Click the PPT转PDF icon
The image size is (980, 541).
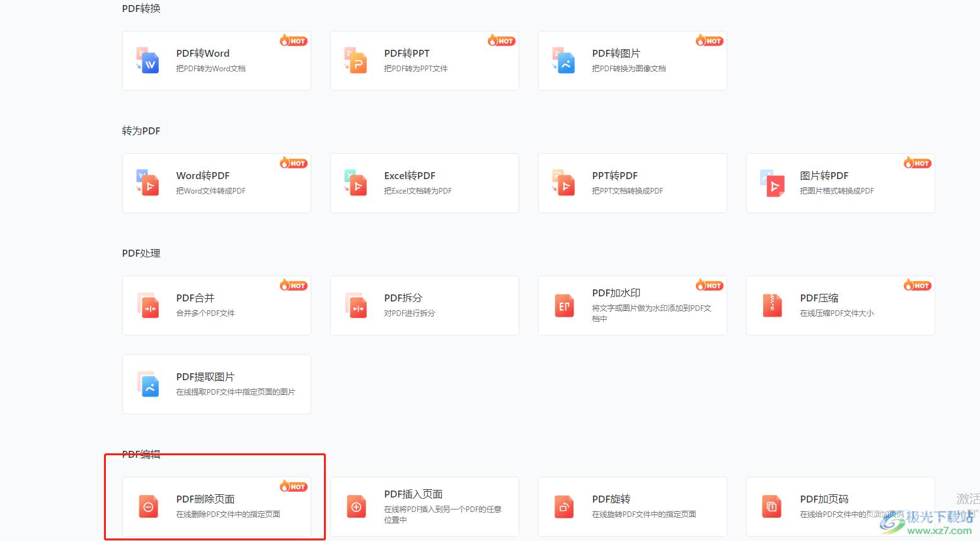(x=564, y=183)
